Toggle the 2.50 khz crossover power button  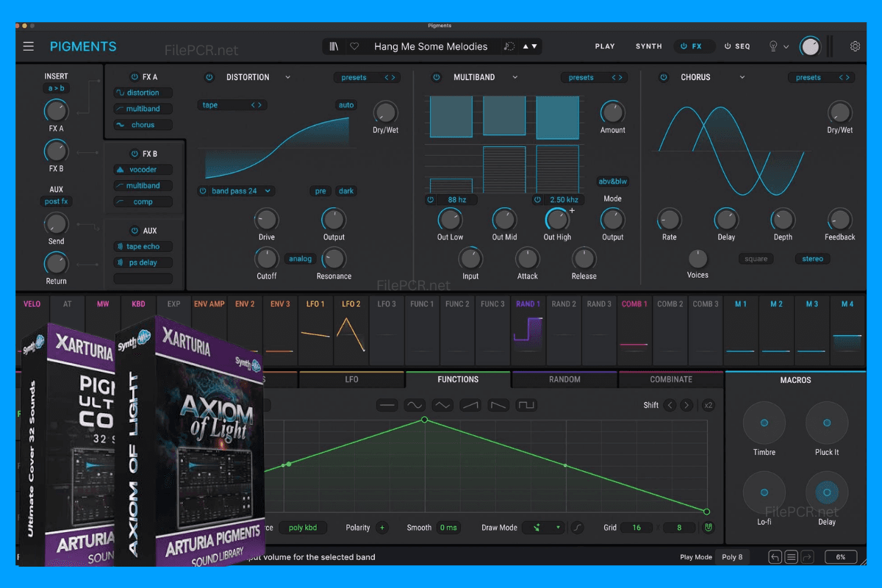point(537,200)
